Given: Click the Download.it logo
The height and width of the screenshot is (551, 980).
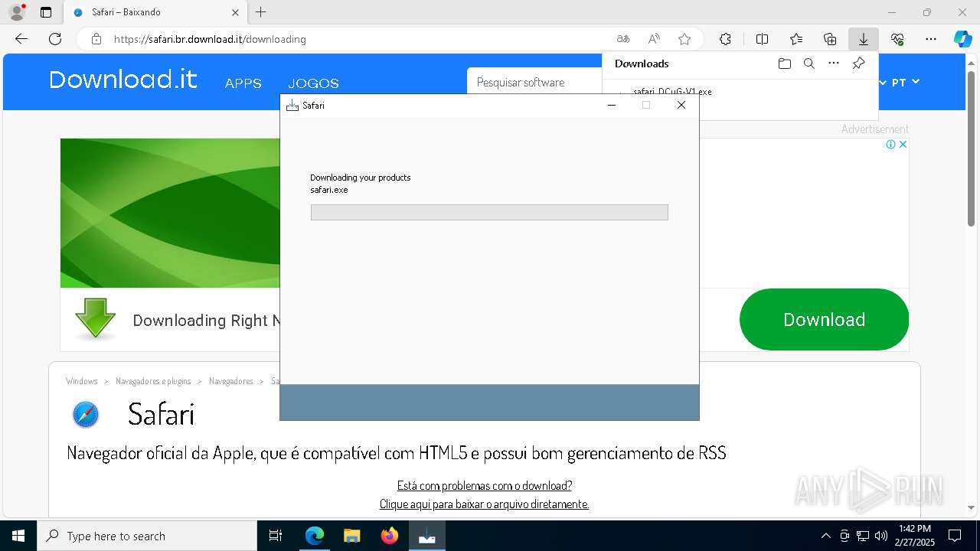Looking at the screenshot, I should tap(123, 80).
